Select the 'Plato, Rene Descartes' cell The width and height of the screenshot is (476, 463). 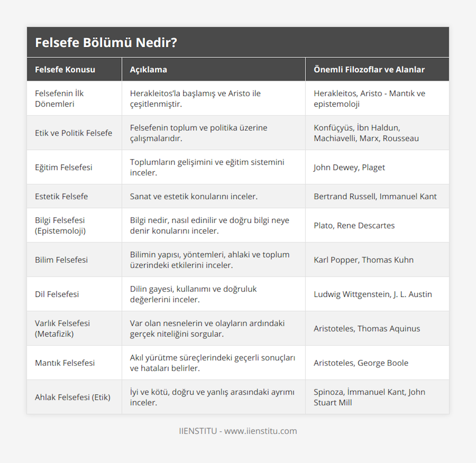coord(354,226)
